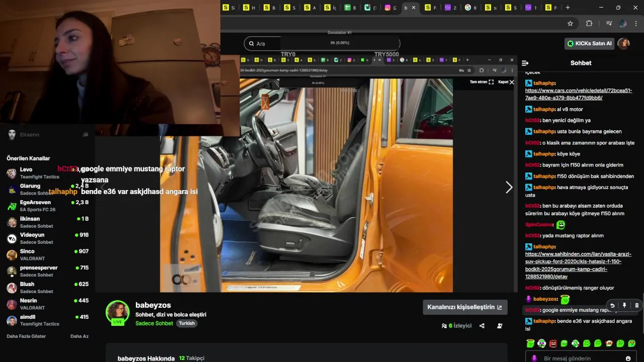
Task: Switch to the Instagram tab
Action: (x=388, y=8)
